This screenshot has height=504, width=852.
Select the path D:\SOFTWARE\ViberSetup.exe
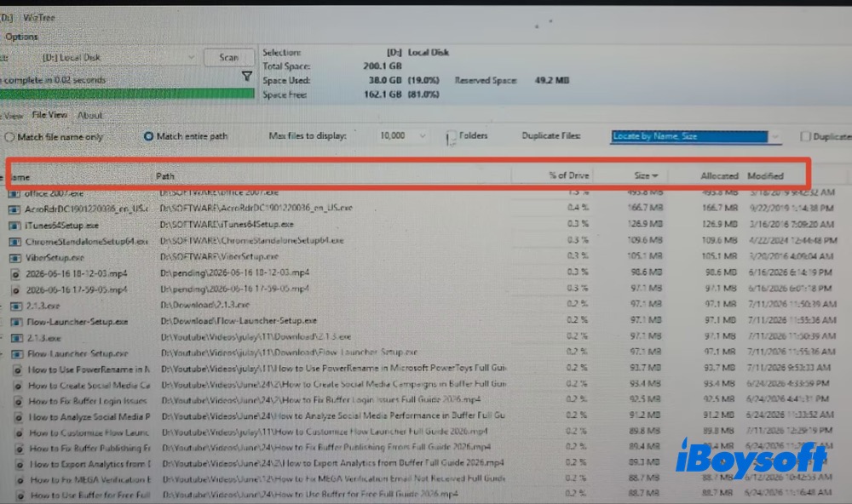(x=220, y=256)
